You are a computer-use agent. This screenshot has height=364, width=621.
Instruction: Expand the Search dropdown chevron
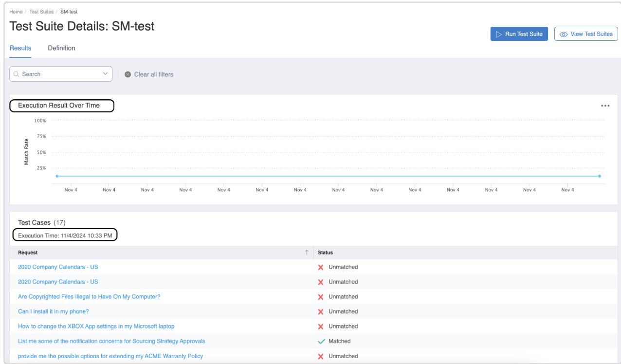(x=105, y=74)
